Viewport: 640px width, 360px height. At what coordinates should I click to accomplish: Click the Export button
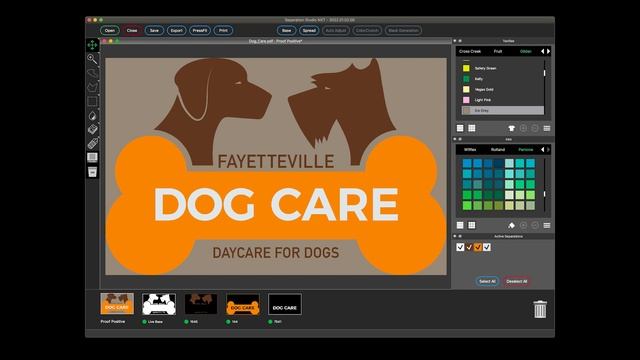coord(176,30)
